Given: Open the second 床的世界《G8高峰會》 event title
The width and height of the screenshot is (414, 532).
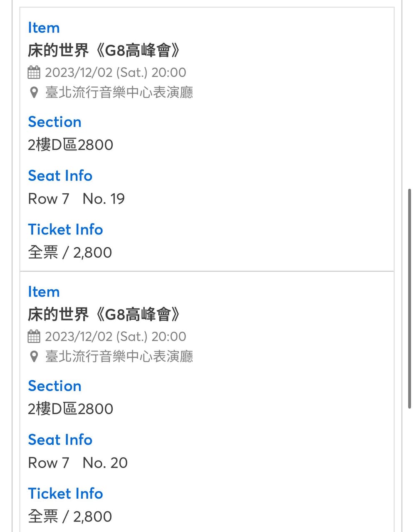Looking at the screenshot, I should pos(104,314).
